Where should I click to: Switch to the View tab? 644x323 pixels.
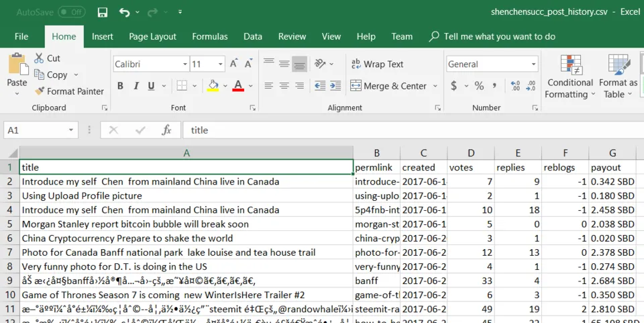point(331,36)
